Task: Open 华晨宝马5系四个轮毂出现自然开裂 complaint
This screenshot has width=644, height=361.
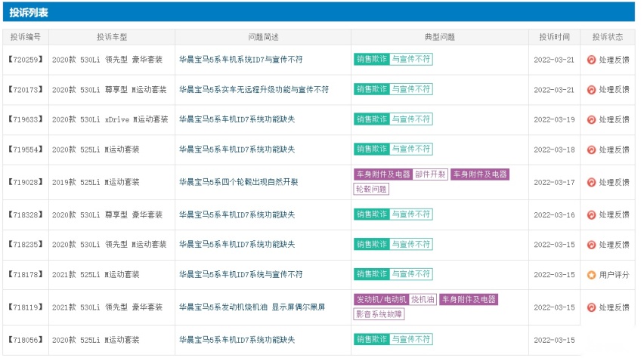Action: [x=238, y=182]
